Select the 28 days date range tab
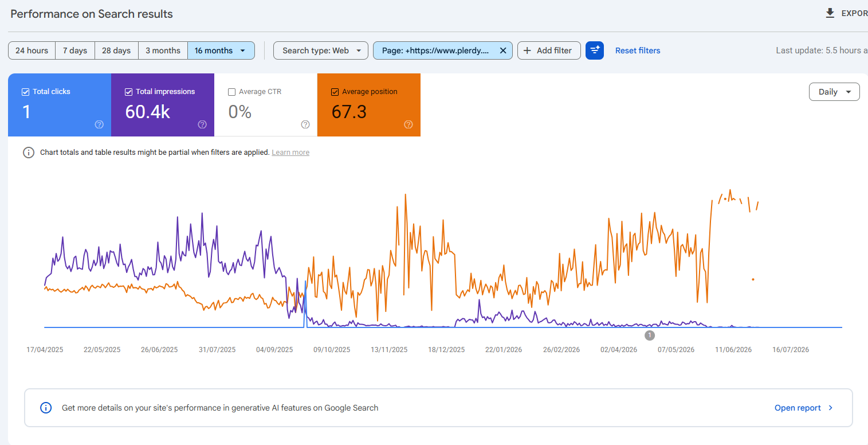This screenshot has width=868, height=445. coord(116,50)
